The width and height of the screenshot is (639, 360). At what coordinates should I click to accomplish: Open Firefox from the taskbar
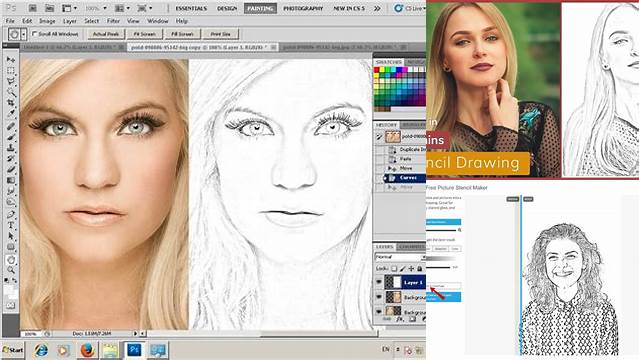(87, 350)
